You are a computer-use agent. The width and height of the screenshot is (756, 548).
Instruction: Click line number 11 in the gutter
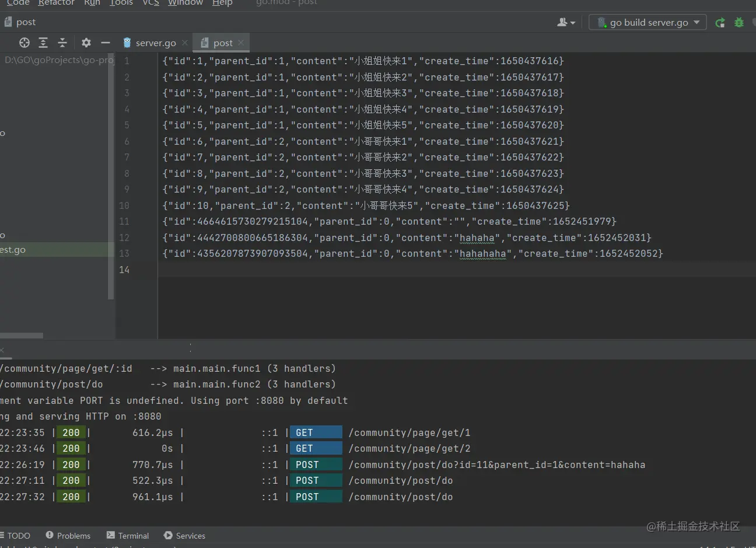[x=124, y=221]
